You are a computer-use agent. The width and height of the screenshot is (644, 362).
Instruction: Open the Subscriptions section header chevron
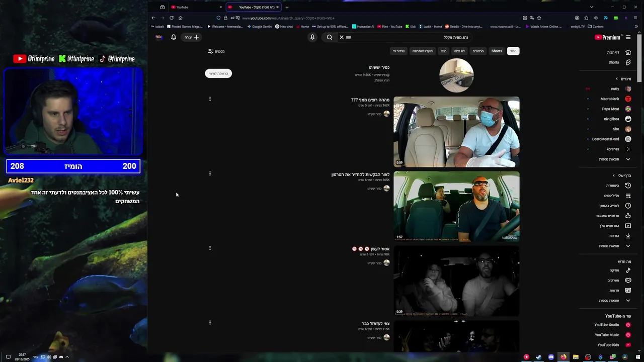(x=617, y=79)
